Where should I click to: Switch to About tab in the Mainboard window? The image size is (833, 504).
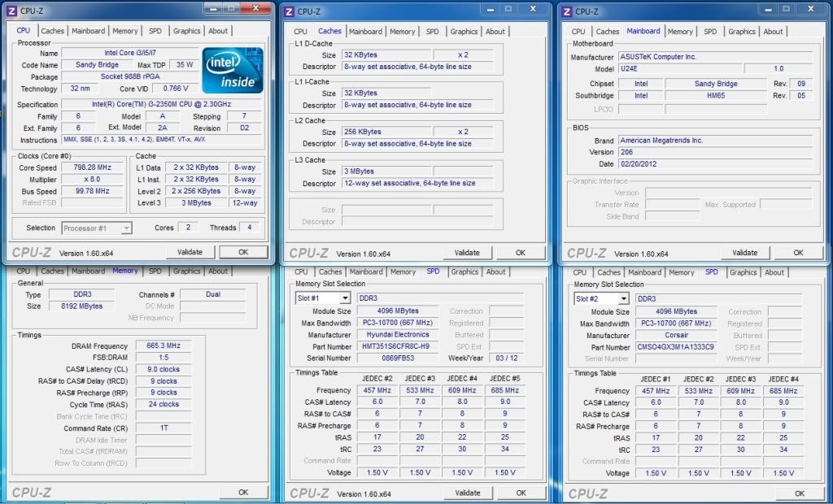773,32
